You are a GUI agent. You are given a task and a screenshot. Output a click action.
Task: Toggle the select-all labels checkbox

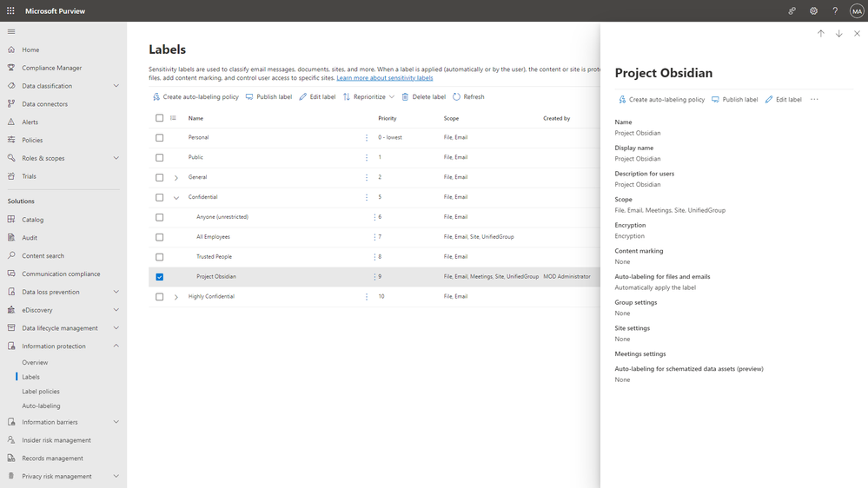click(159, 118)
